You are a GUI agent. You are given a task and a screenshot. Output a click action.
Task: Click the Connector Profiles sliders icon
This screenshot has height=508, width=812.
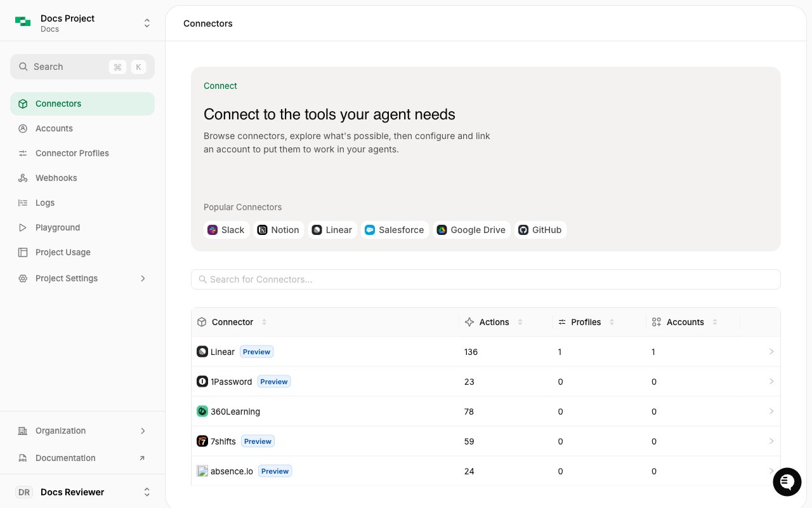[23, 153]
